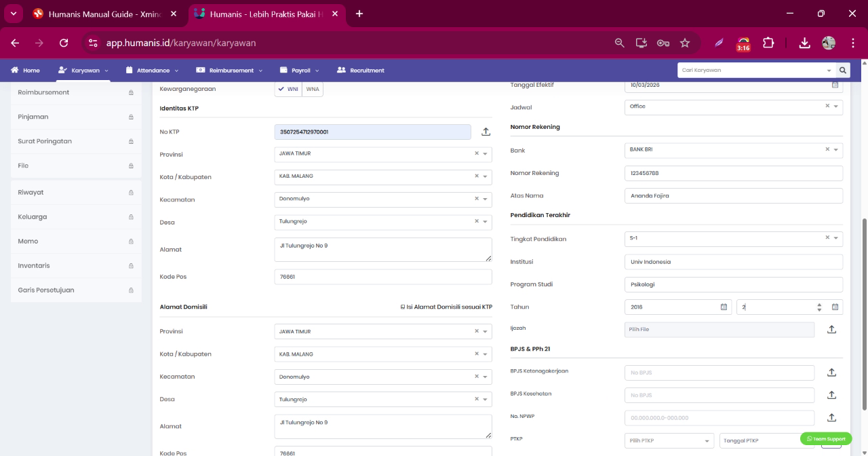Go to Recruitment menu

click(x=360, y=70)
